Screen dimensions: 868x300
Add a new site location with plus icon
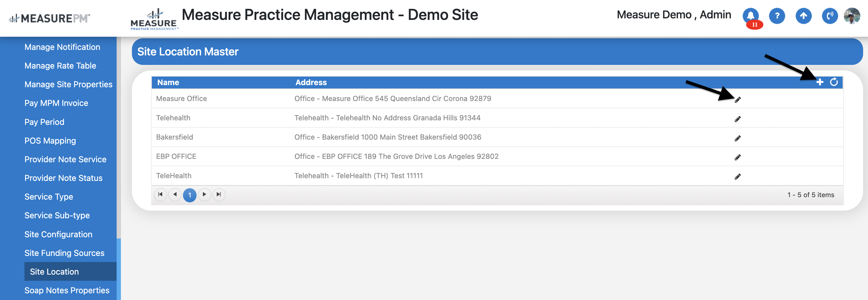(x=820, y=82)
